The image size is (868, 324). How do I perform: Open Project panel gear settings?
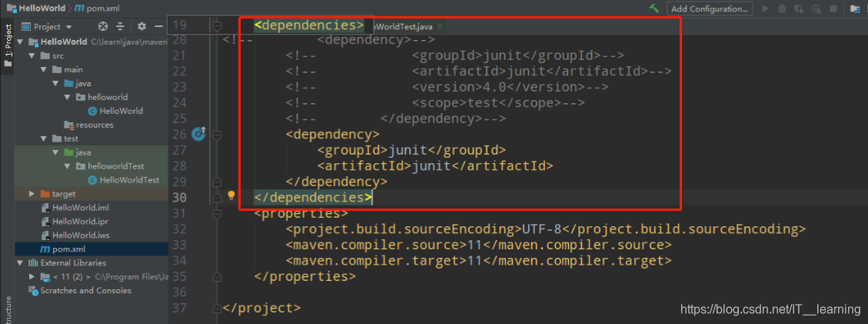[141, 26]
